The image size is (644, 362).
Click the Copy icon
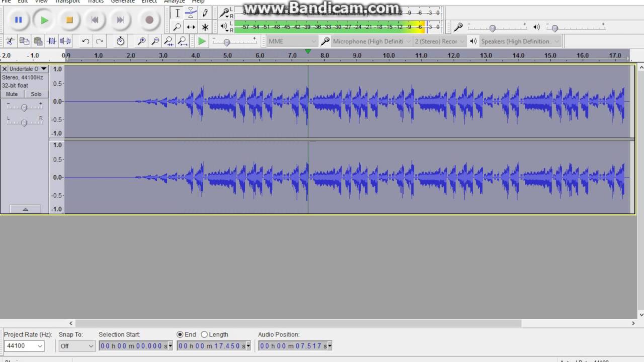pos(24,41)
